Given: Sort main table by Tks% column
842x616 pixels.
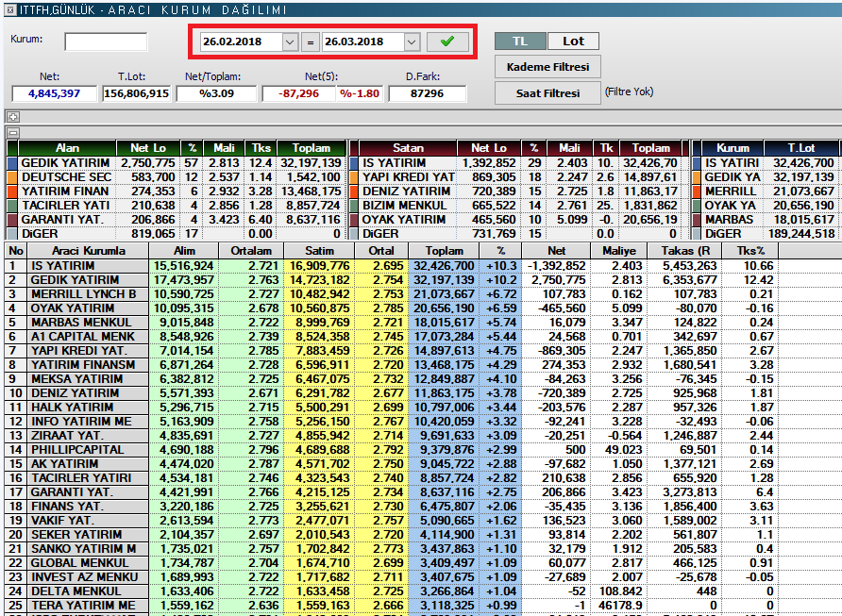Looking at the screenshot, I should pos(750,251).
